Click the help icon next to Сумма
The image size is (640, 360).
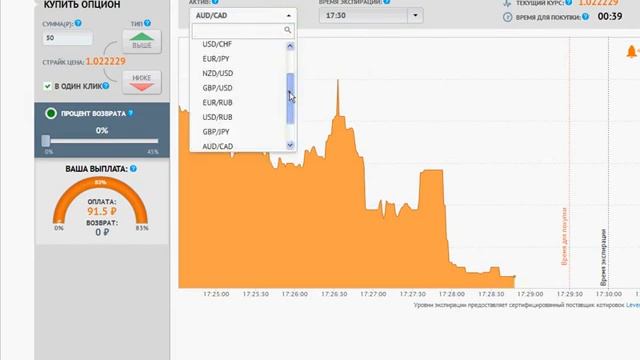[78, 23]
